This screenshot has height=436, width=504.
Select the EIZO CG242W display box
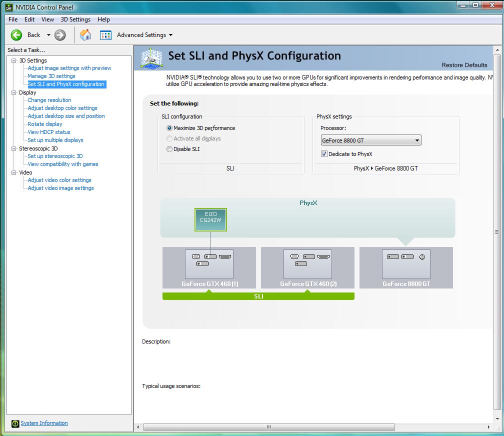[211, 220]
